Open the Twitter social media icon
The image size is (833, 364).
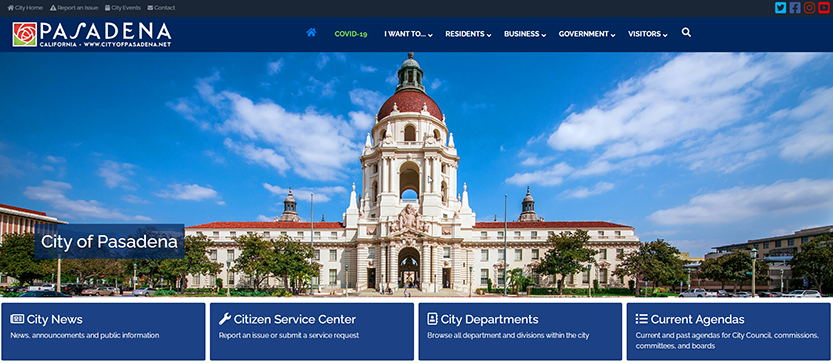coord(780,8)
